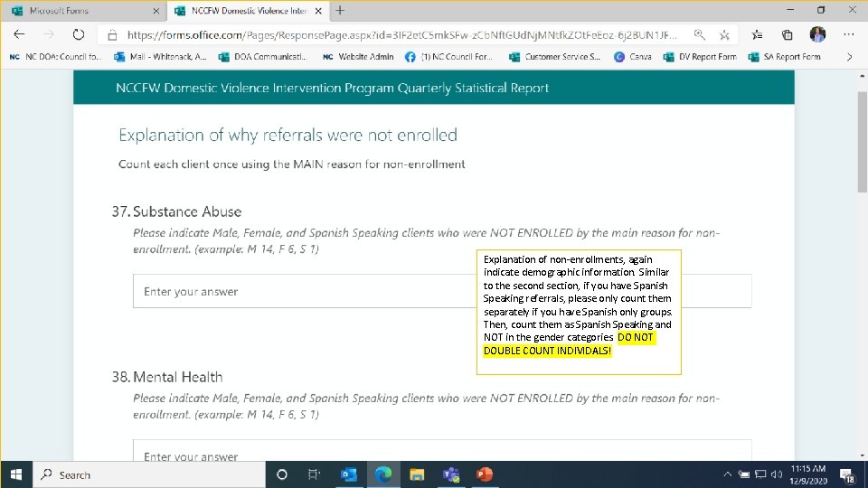Open the browser profile avatar

point(817,34)
